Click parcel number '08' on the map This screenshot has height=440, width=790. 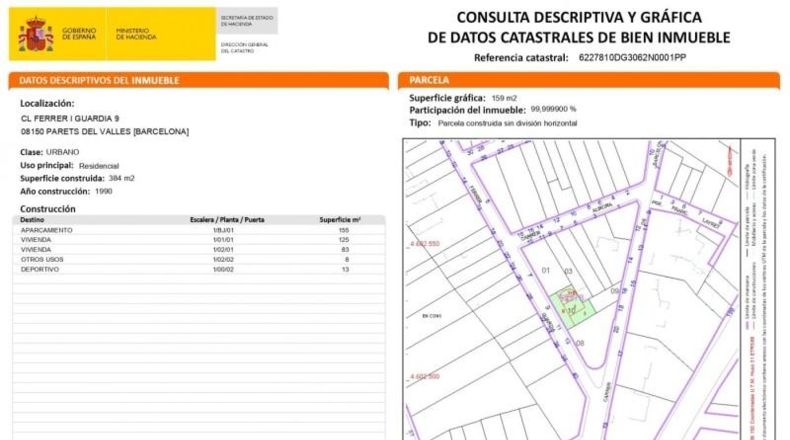coord(580,343)
